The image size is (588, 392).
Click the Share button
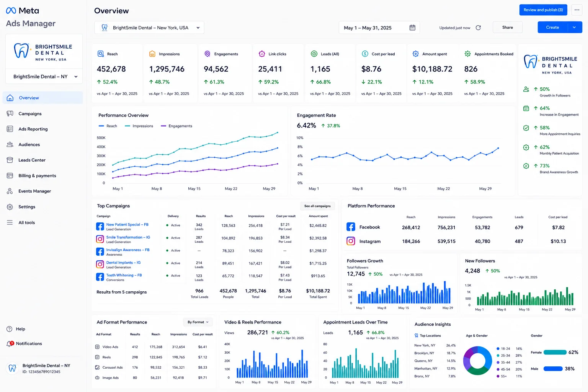pyautogui.click(x=508, y=28)
